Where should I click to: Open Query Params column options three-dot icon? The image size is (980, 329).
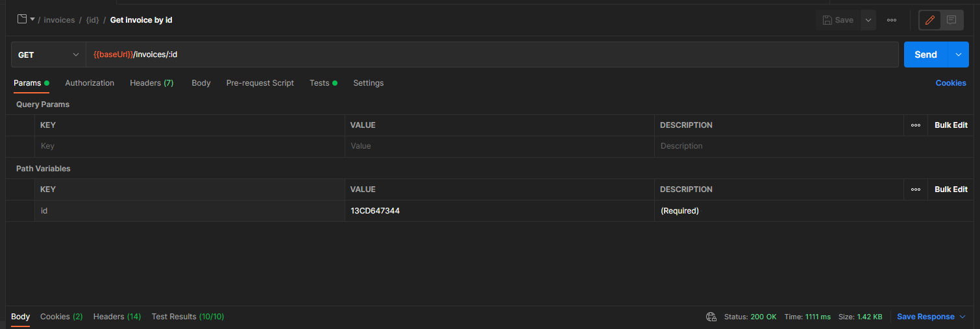coord(916,125)
